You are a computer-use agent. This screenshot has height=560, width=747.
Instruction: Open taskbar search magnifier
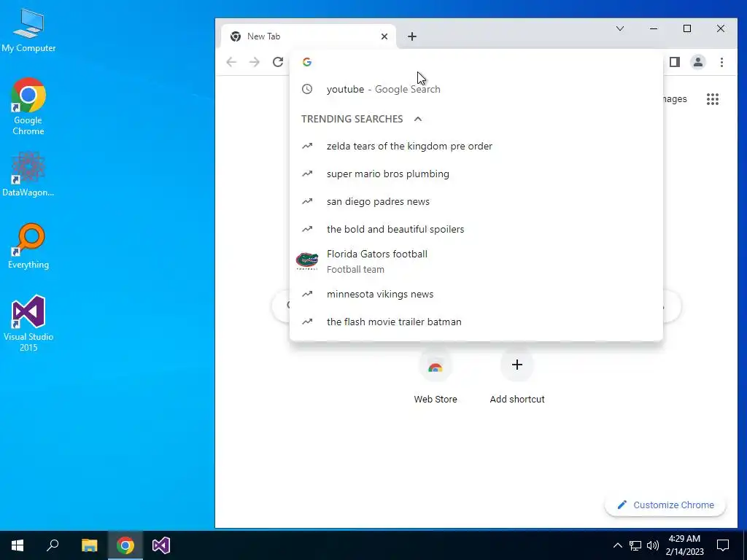[x=53, y=545]
